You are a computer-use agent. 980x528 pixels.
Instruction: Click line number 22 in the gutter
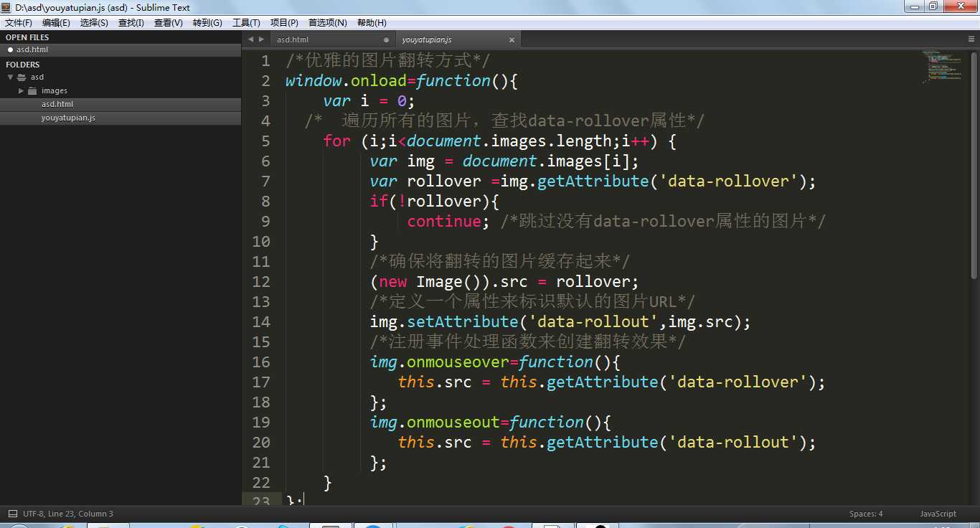pyautogui.click(x=261, y=483)
